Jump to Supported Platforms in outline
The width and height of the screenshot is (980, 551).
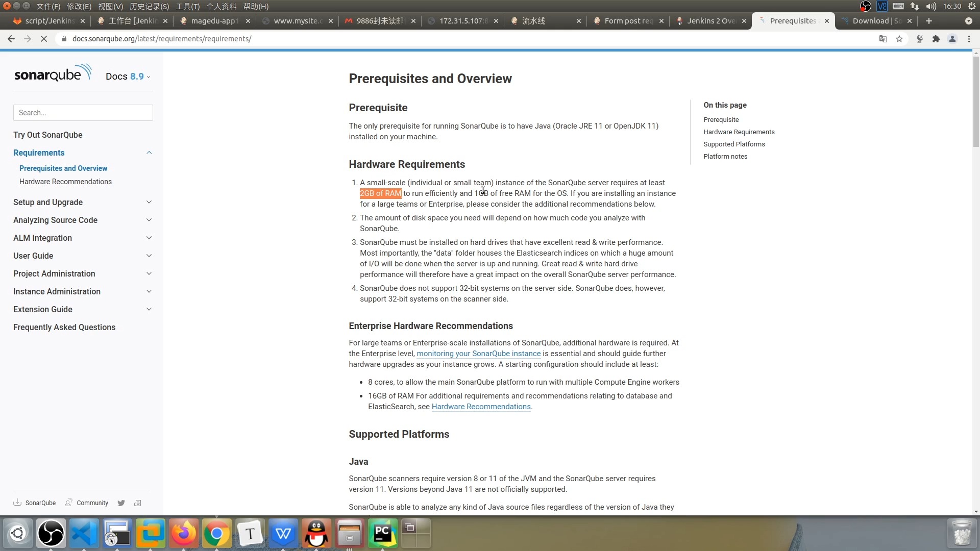[734, 144]
